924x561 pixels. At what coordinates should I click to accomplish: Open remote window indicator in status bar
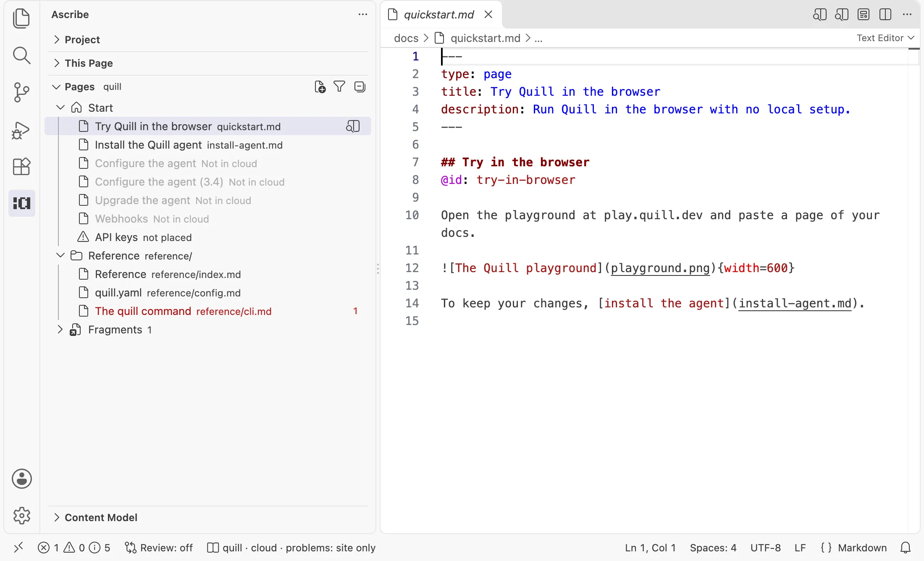click(18, 548)
